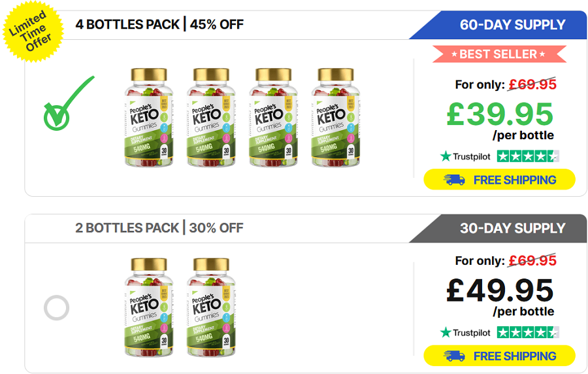Click the Best Seller ribbon banner
The width and height of the screenshot is (588, 374).
click(499, 54)
